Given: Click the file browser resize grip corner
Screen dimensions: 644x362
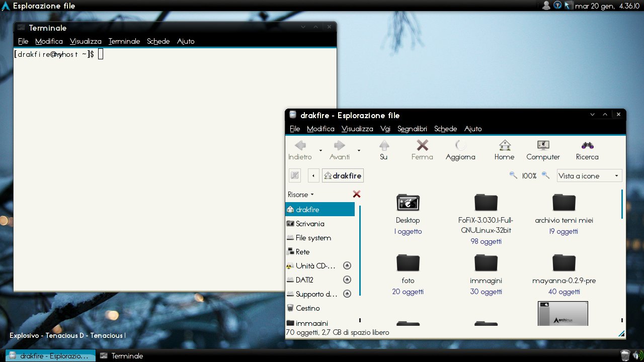Looking at the screenshot, I should [x=621, y=333].
